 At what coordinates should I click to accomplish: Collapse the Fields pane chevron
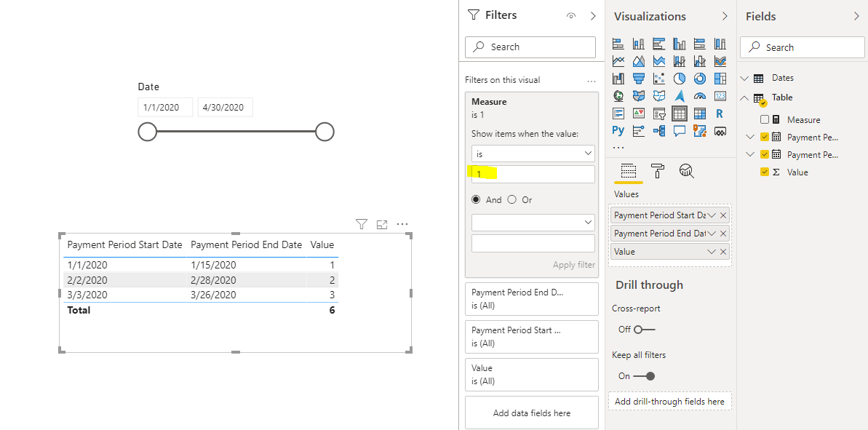856,17
